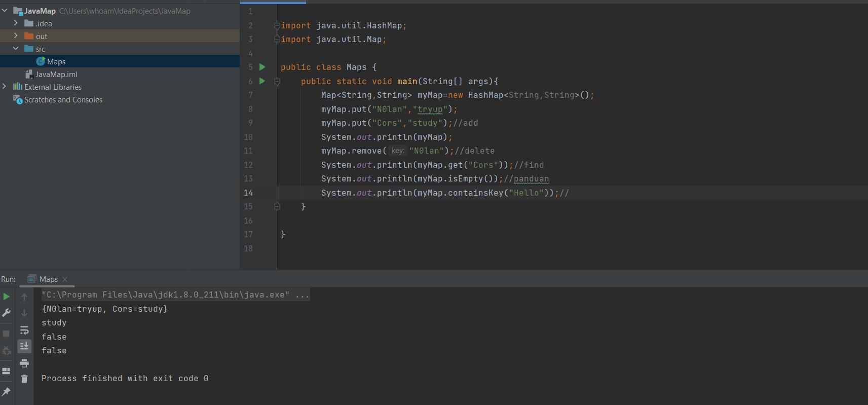Click the HashMap declaration code on line 7
The width and height of the screenshot is (868, 405).
[x=458, y=95]
